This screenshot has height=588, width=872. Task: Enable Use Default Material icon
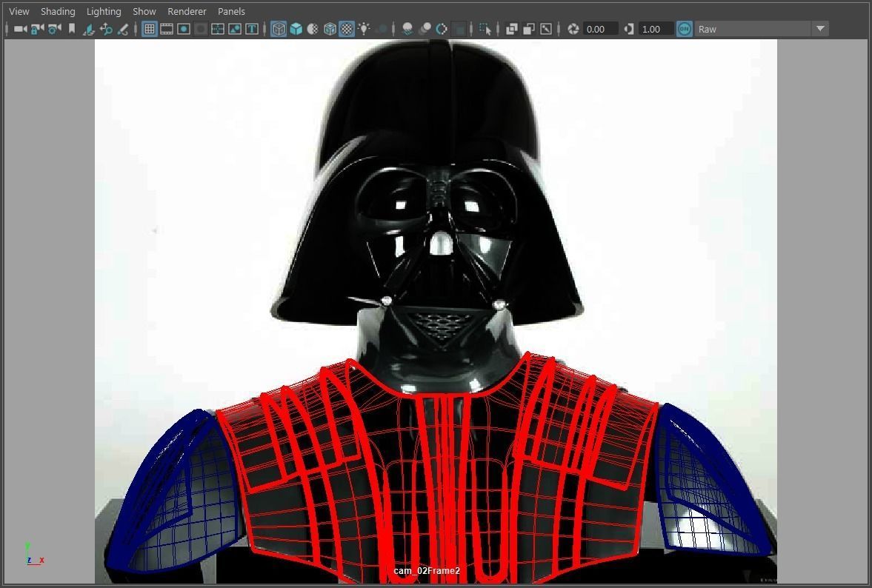pyautogui.click(x=313, y=29)
